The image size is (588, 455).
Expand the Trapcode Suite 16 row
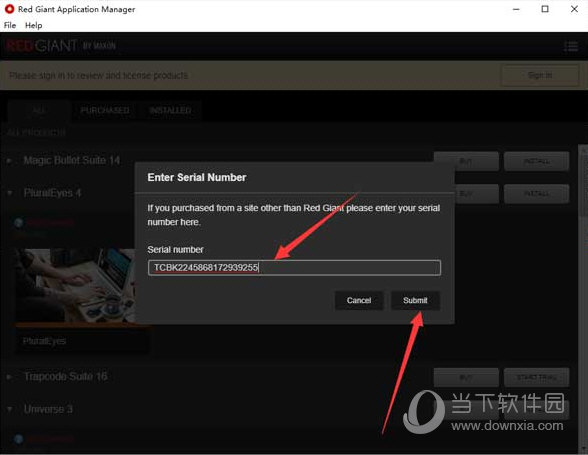(9, 377)
